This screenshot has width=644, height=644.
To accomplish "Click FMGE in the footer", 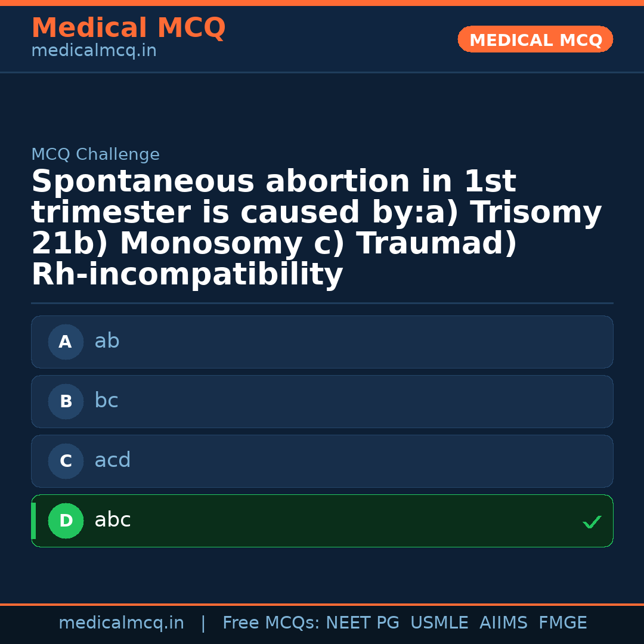I will (562, 623).
